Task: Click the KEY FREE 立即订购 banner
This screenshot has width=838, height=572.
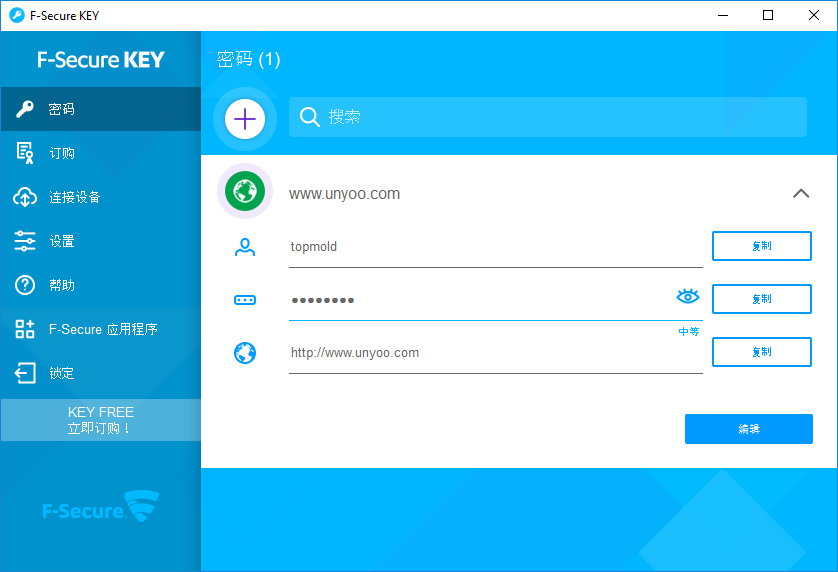Action: coord(100,420)
